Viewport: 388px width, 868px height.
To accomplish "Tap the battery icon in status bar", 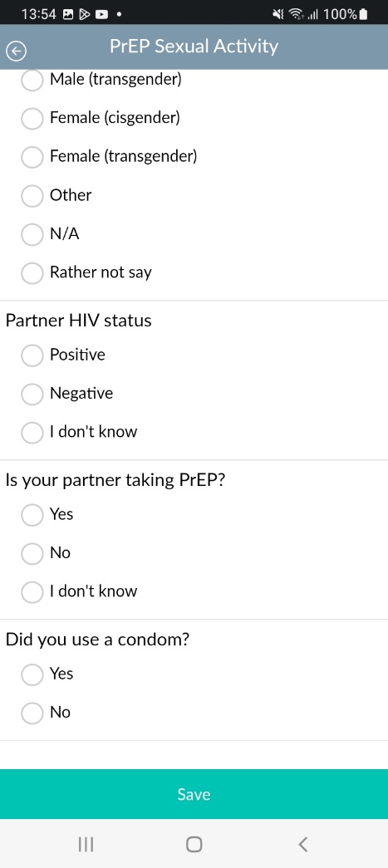I will tap(363, 14).
